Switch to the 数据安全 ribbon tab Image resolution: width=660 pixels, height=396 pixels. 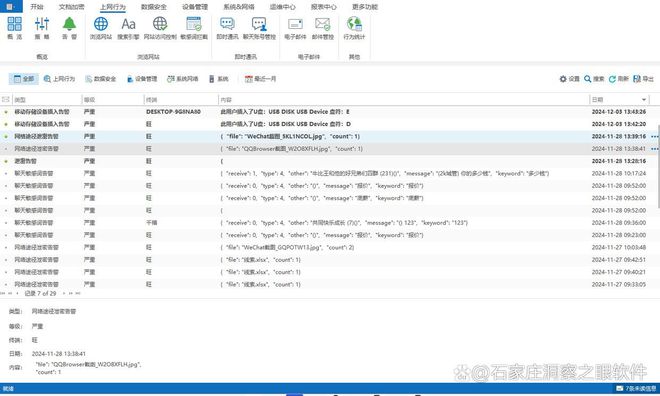point(154,7)
